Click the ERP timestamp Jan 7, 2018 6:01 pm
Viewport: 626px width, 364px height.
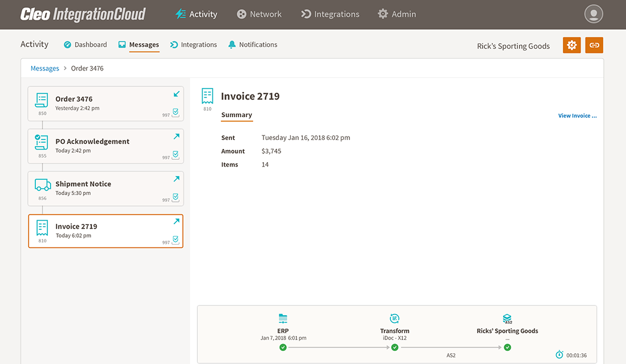pos(283,338)
